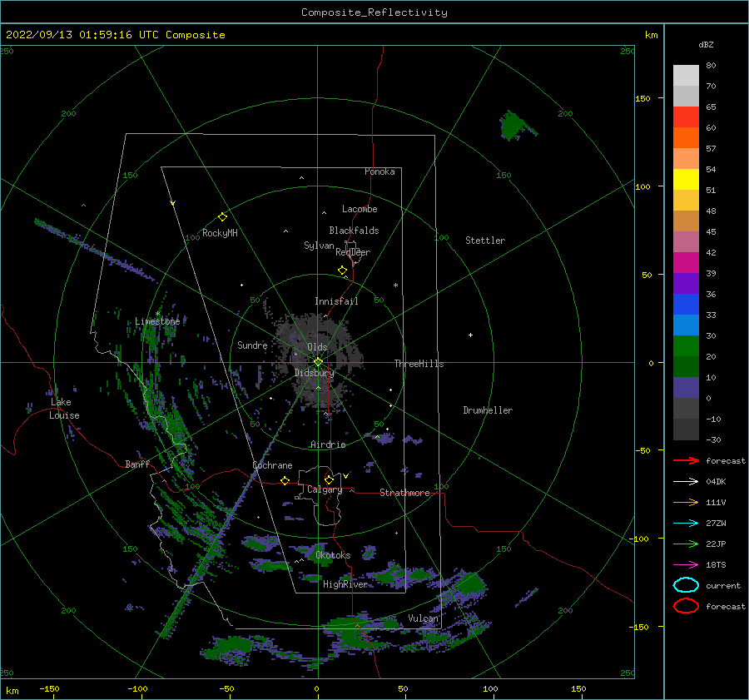
Task: Click the Lake Louise label
Action: [x=64, y=409]
